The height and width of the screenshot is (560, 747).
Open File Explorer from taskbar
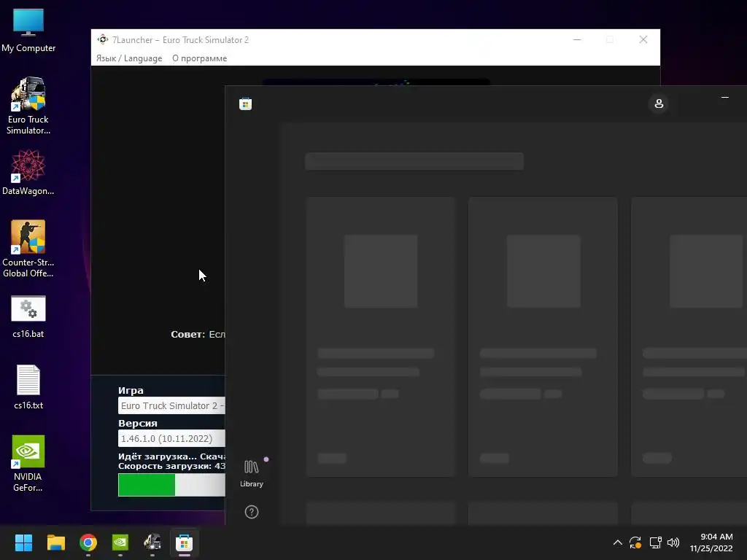(55, 542)
